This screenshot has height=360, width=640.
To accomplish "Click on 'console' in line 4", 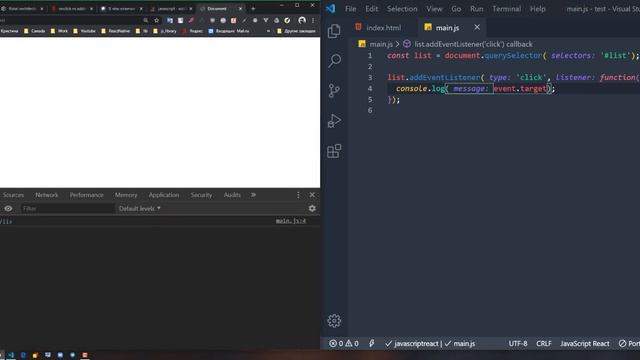I will tap(411, 88).
